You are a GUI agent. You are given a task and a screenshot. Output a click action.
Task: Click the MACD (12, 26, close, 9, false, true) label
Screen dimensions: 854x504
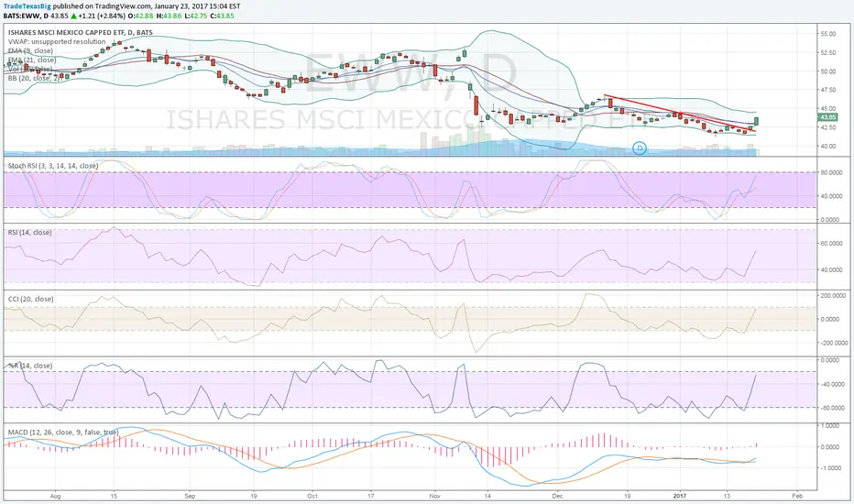tap(63, 433)
